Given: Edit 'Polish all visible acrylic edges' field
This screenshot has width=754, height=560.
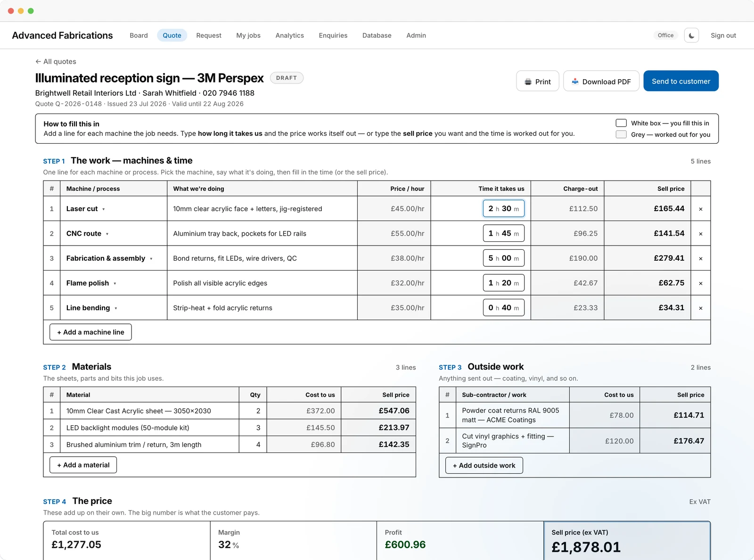Looking at the screenshot, I should [x=262, y=283].
